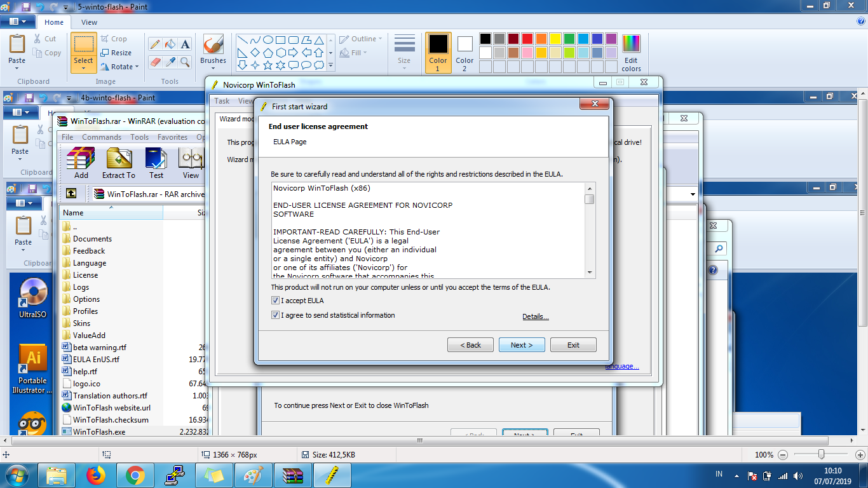This screenshot has height=488, width=868.
Task: Choose the Oval shape in Shapes gallery
Action: point(268,39)
